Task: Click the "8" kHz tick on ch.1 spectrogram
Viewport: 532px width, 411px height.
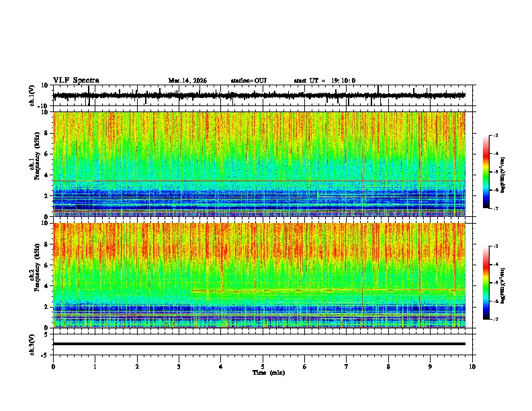Action: 47,133
